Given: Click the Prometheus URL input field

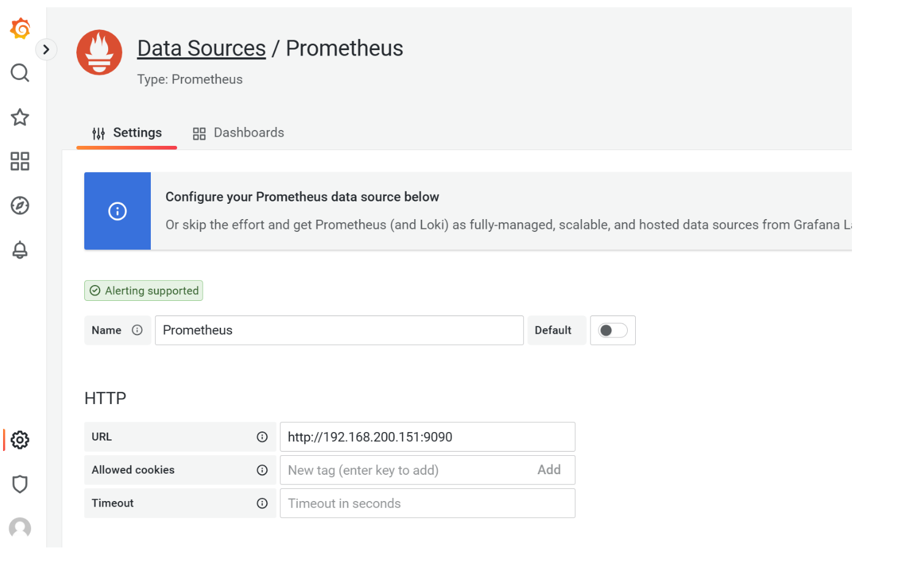Looking at the screenshot, I should point(427,437).
